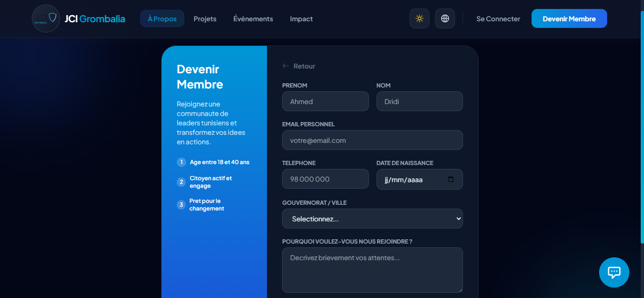Image resolution: width=644 pixels, height=298 pixels.
Task: Click the 'NOM' field label
Action: (384, 85)
